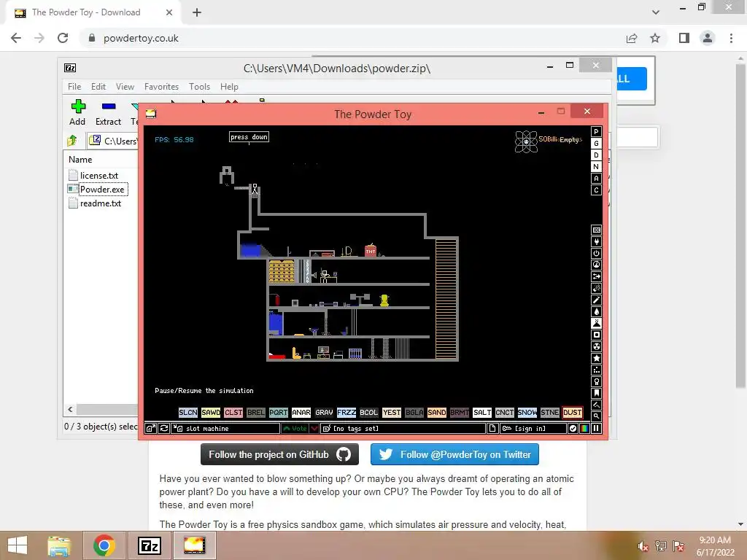Viewport: 747px width, 560px height.
Task: Open the Powders pile category
Action: click(596, 323)
